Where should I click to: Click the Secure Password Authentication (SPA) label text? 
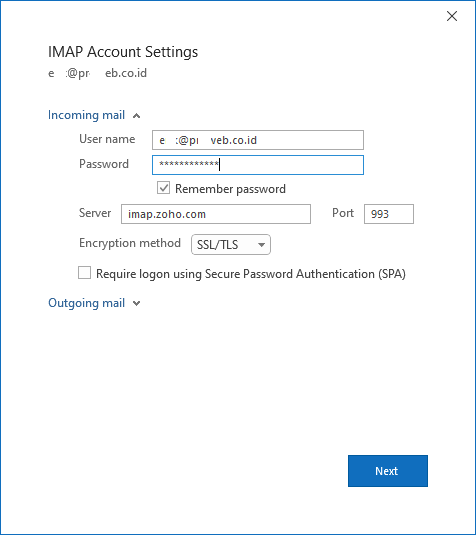pyautogui.click(x=305, y=274)
